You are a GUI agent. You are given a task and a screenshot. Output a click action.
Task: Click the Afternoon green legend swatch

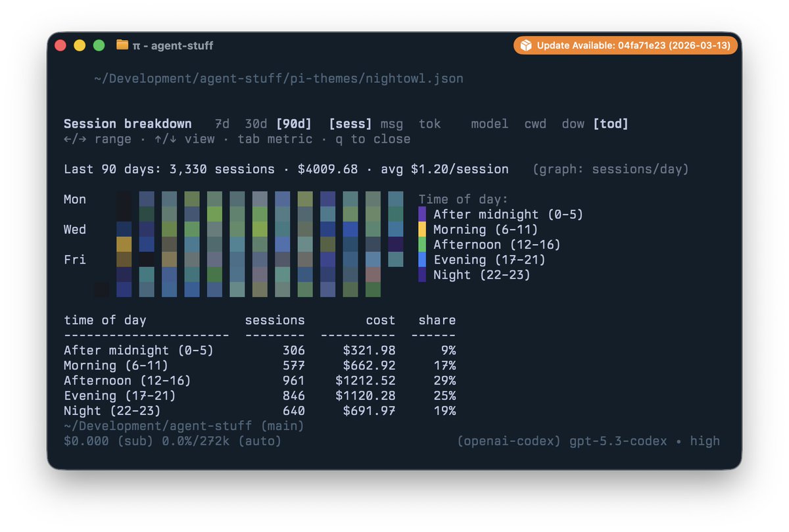[x=422, y=245]
